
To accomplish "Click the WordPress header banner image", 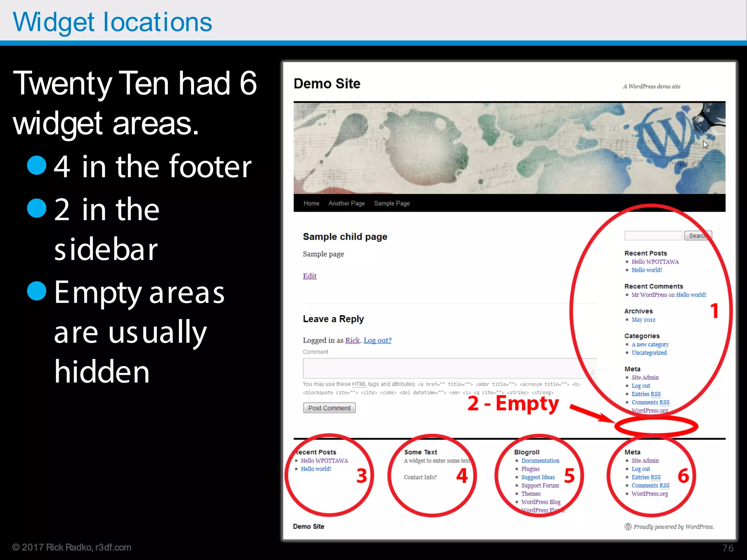I will point(509,148).
